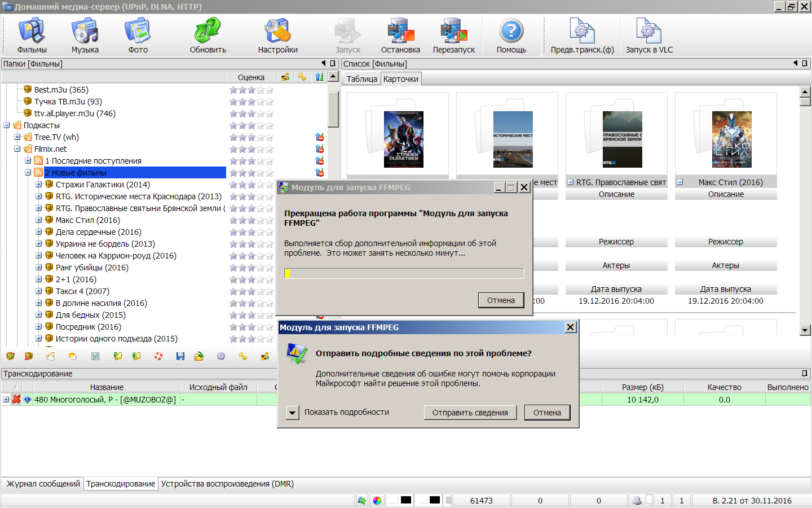The image size is (812, 508).
Task: Click the color wheel in status bar
Action: click(x=377, y=501)
